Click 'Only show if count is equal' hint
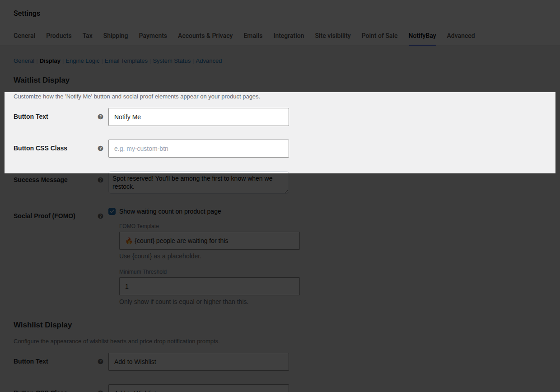Screen dimensions: 560x392 pos(184,302)
